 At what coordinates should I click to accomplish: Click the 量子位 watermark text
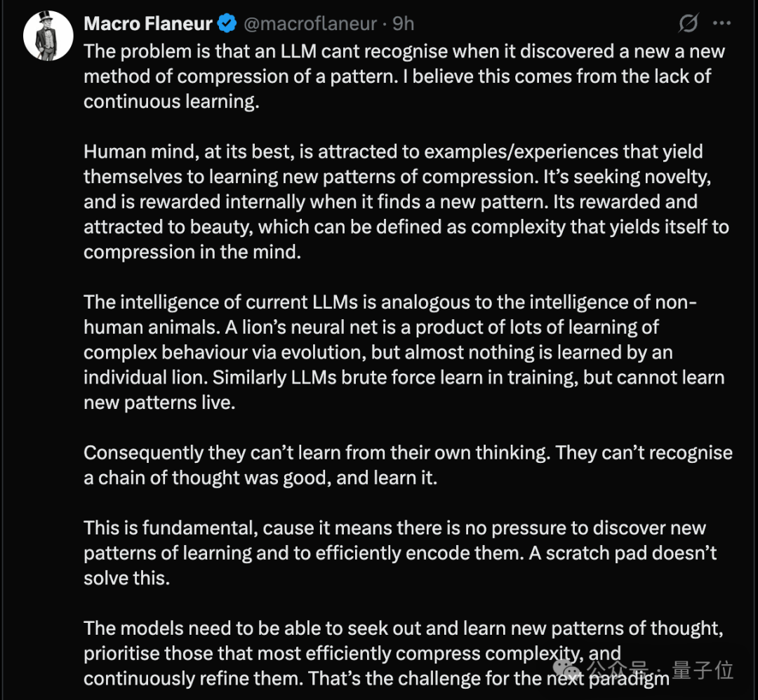coord(703,670)
